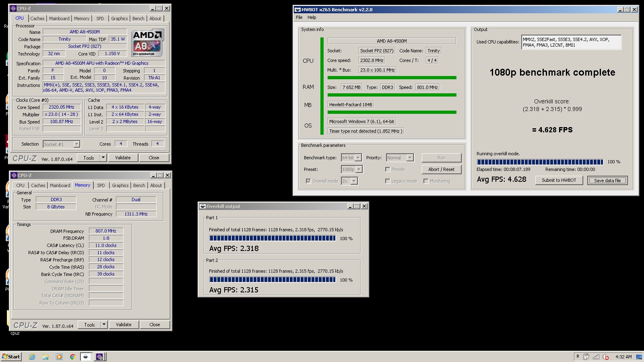The height and width of the screenshot is (362, 644).
Task: Minimize the Overkill output window
Action: click(x=351, y=206)
